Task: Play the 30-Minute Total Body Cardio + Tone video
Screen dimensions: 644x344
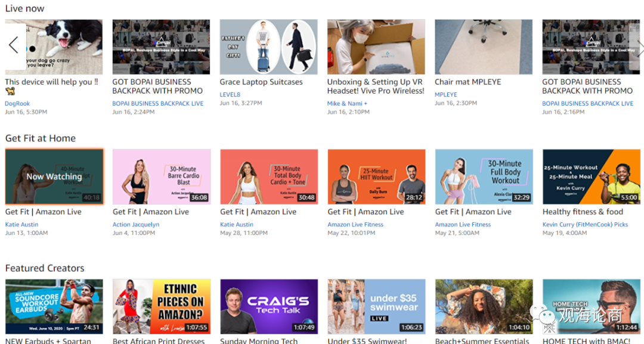Action: (x=269, y=176)
